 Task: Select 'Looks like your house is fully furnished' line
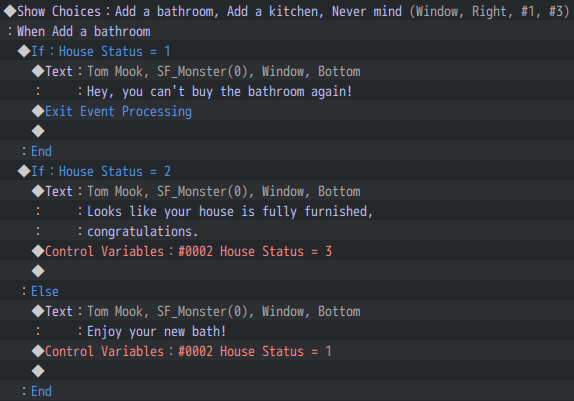click(287, 211)
